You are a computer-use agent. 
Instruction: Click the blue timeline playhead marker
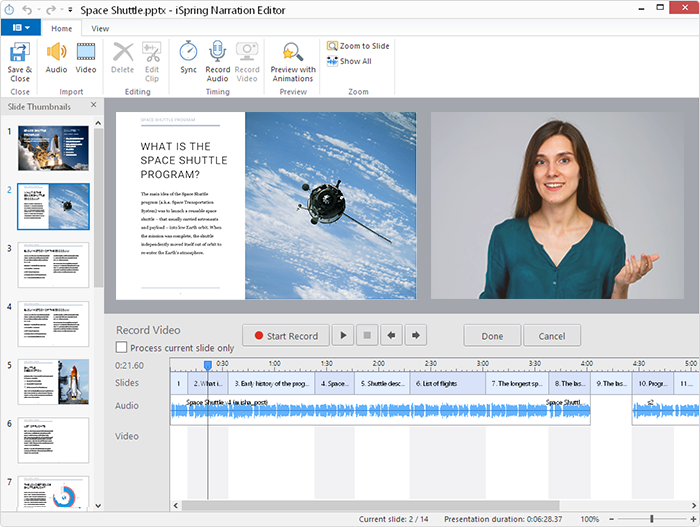[208, 365]
